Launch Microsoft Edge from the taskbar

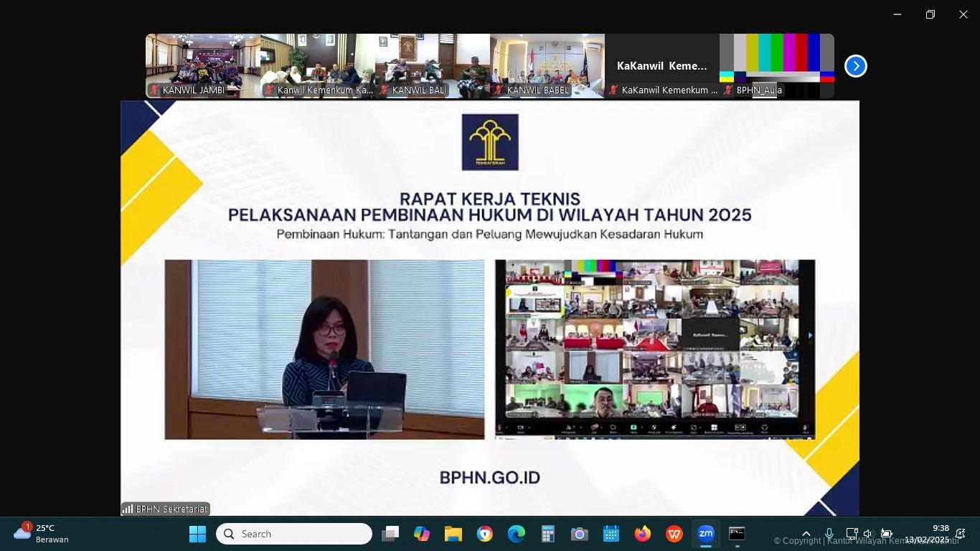tap(517, 534)
